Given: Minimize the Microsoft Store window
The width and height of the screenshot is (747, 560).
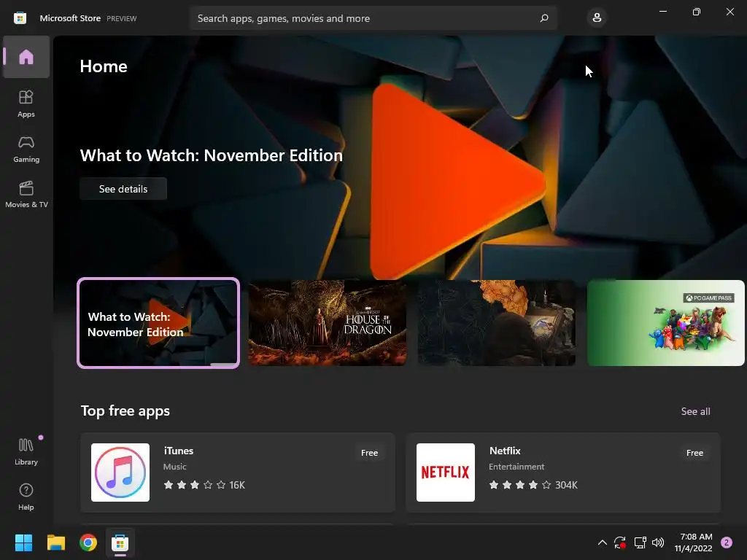Looking at the screenshot, I should 663,12.
